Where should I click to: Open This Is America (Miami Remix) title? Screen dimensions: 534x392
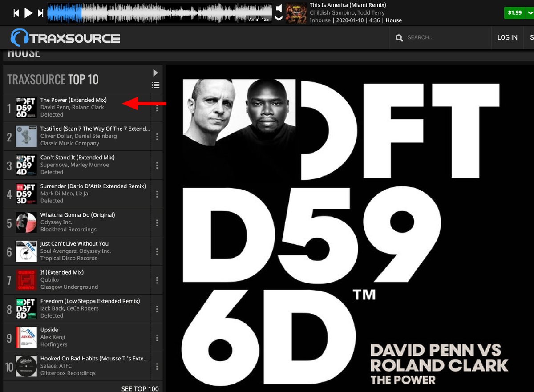[x=348, y=5]
